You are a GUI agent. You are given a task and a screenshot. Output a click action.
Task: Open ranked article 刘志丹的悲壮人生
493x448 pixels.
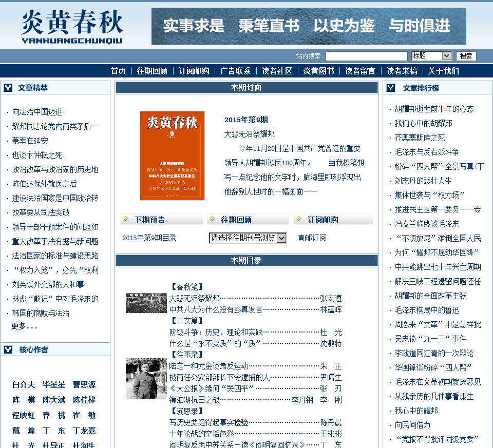[x=423, y=181]
